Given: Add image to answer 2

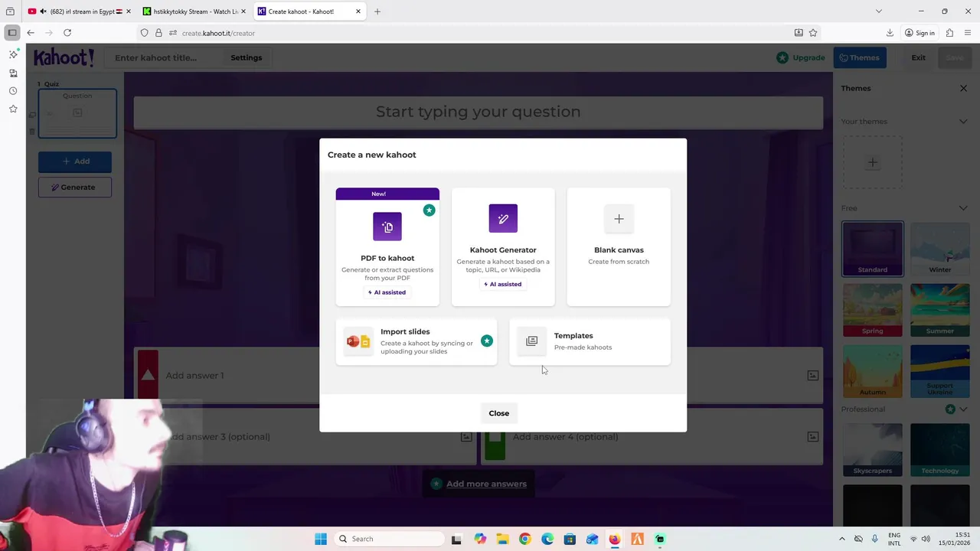Looking at the screenshot, I should point(813,376).
